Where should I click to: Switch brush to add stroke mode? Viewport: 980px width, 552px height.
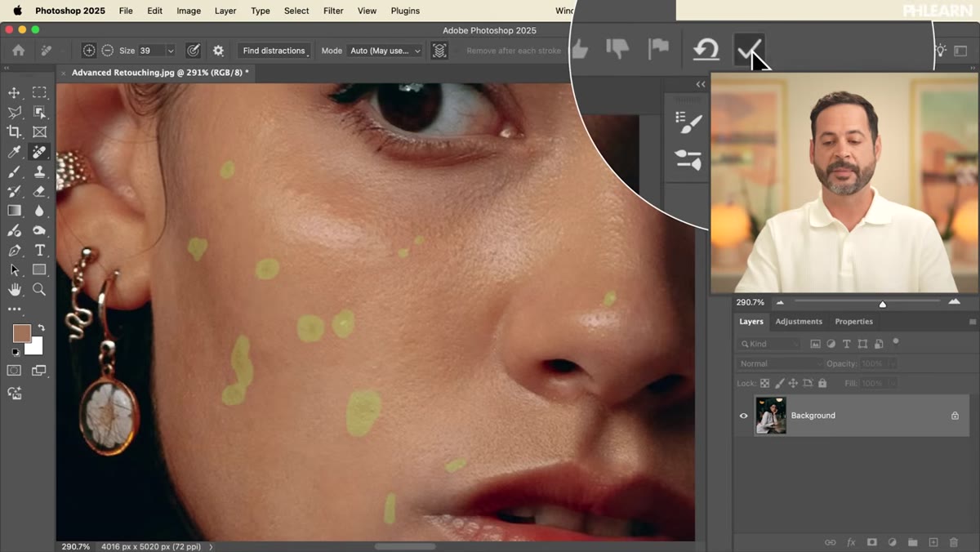89,51
